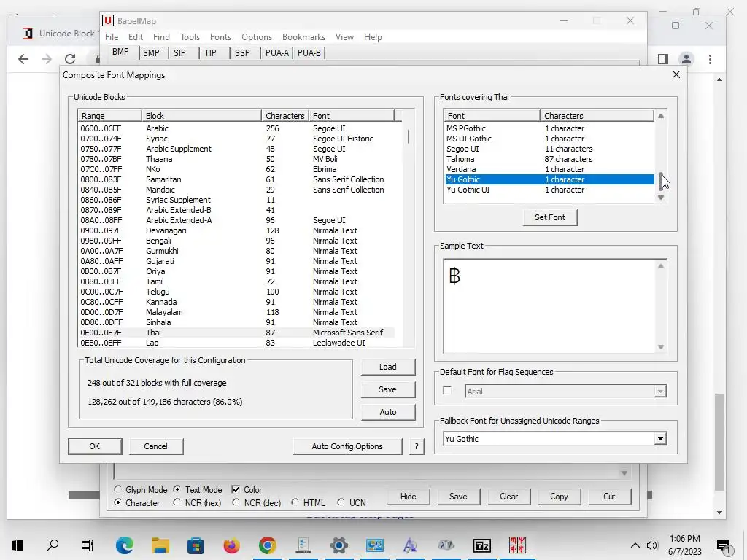Select NCR (dec) radio button
Image resolution: width=747 pixels, height=560 pixels.
point(236,502)
